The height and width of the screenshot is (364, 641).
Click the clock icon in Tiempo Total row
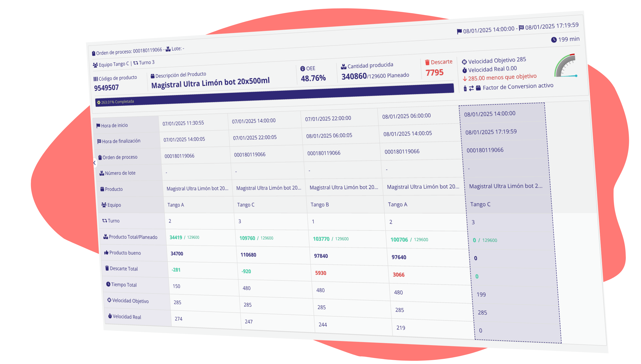click(108, 284)
